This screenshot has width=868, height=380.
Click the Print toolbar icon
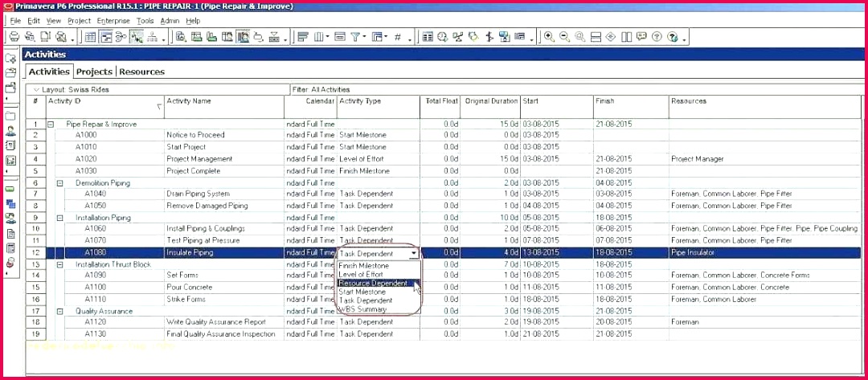(x=14, y=37)
